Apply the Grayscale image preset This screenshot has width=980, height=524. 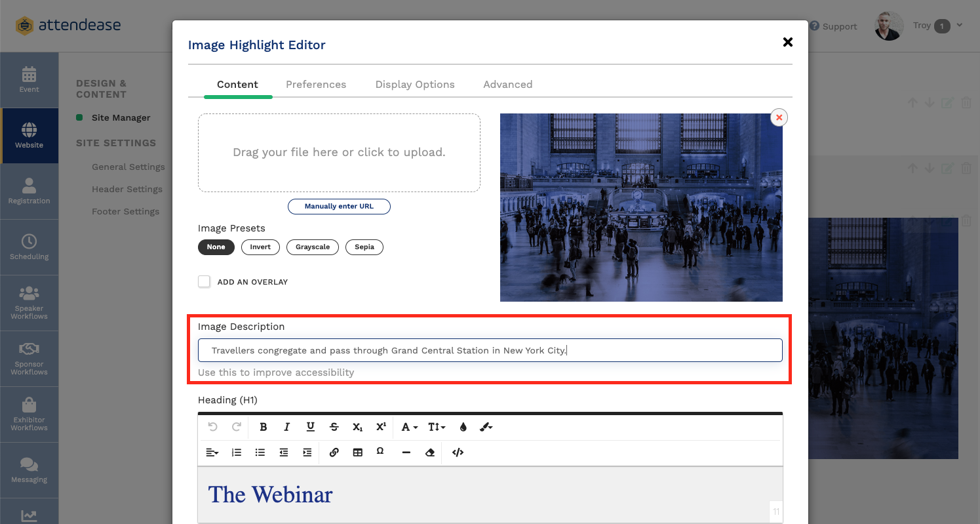coord(312,247)
